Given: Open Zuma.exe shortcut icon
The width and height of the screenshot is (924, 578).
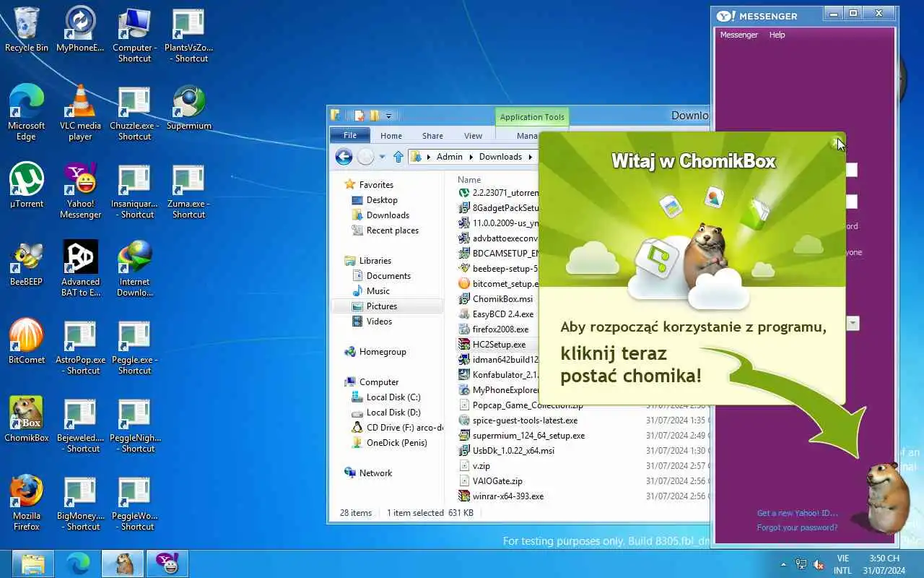Looking at the screenshot, I should click(188, 190).
